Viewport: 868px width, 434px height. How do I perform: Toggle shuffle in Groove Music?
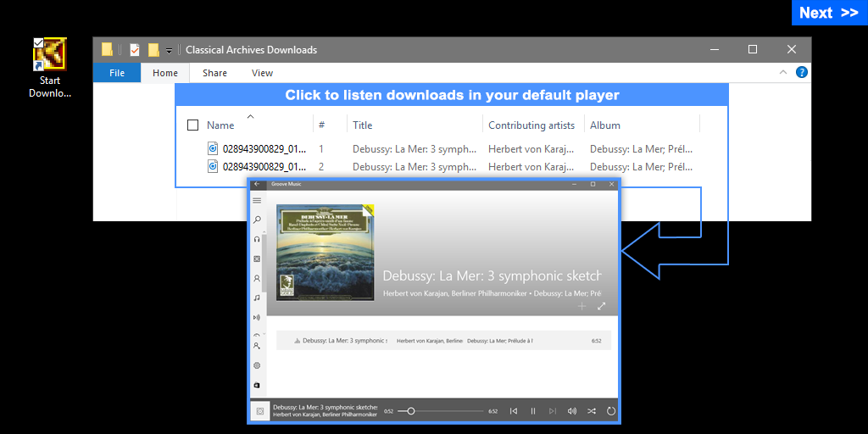[x=592, y=411]
